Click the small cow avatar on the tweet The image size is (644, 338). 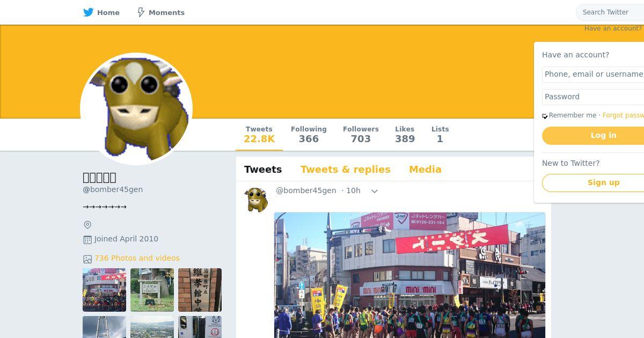256,200
